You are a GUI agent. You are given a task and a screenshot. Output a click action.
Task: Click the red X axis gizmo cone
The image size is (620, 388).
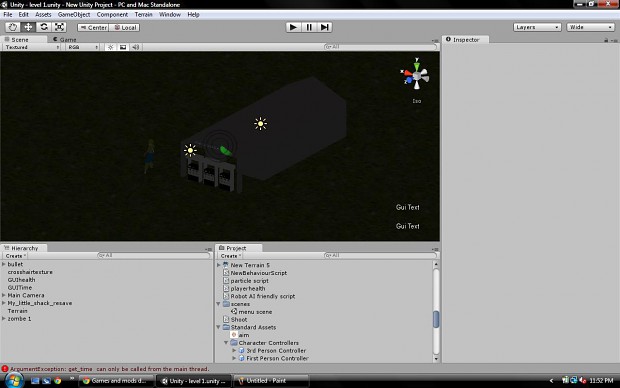coord(407,73)
